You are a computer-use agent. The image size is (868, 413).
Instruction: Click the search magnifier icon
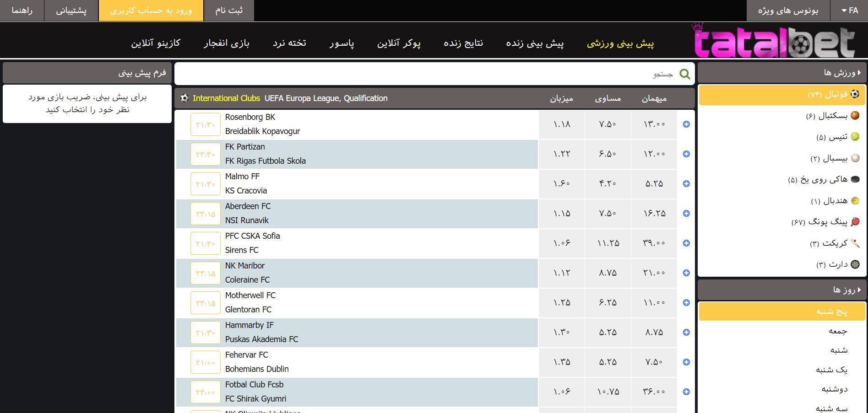(x=684, y=74)
